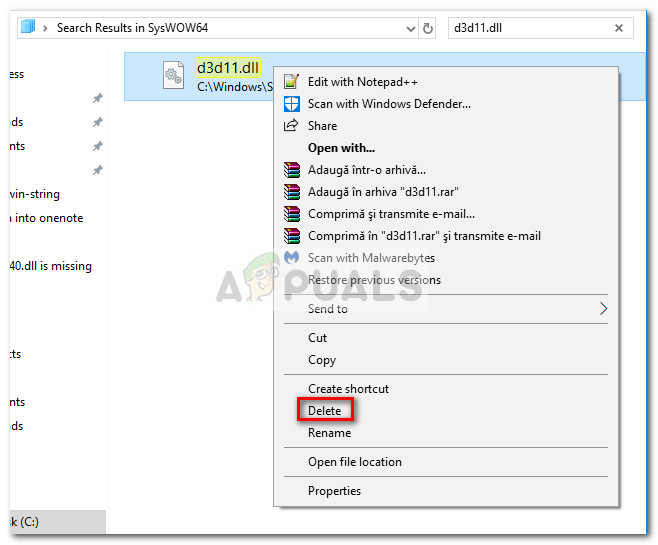Image resolution: width=658 pixels, height=545 pixels.
Task: Click WinRAR icon beside Comprimă în d3d11.rar
Action: 292,236
